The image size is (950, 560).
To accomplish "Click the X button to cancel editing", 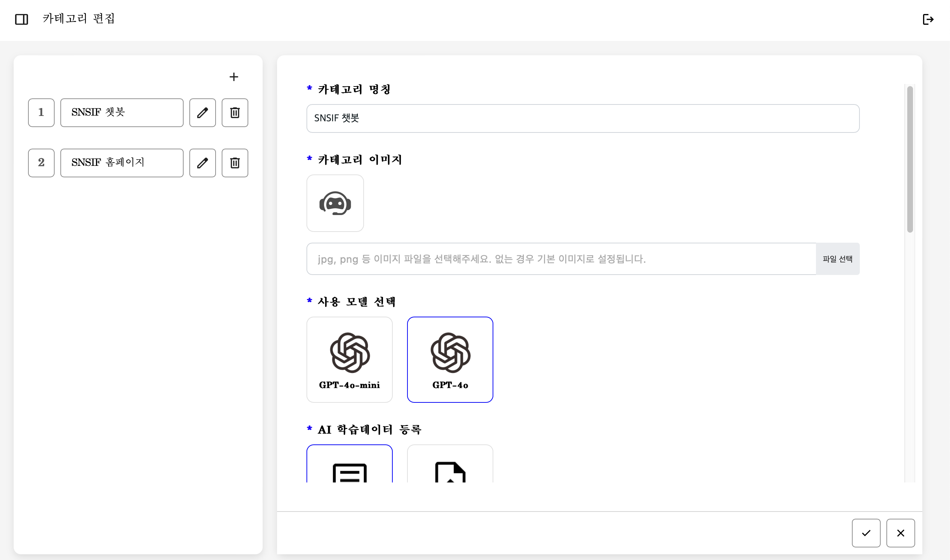I will (x=900, y=533).
